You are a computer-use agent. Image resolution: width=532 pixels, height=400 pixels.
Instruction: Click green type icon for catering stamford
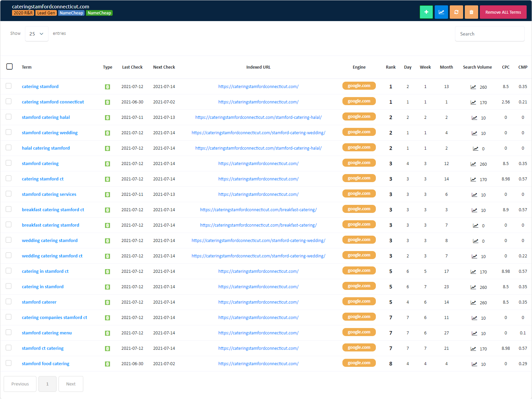click(107, 87)
